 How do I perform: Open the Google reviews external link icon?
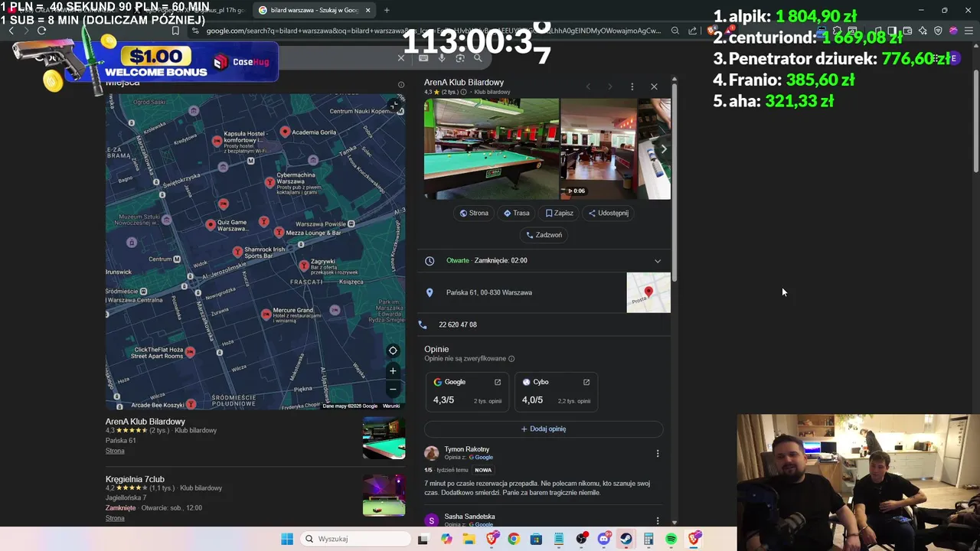[x=498, y=382]
